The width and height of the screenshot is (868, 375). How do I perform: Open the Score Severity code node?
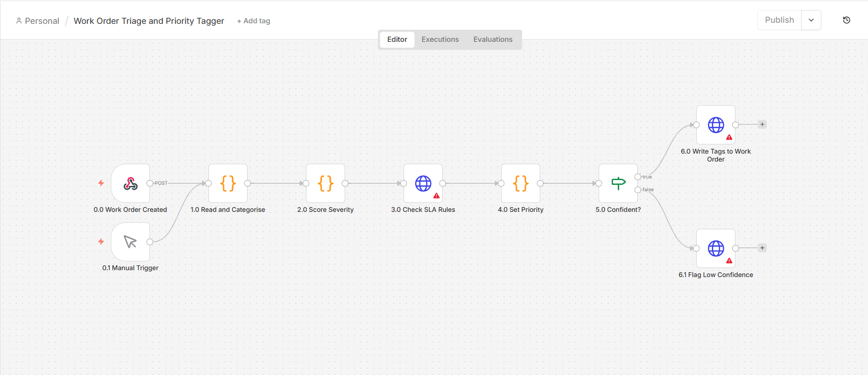click(326, 183)
